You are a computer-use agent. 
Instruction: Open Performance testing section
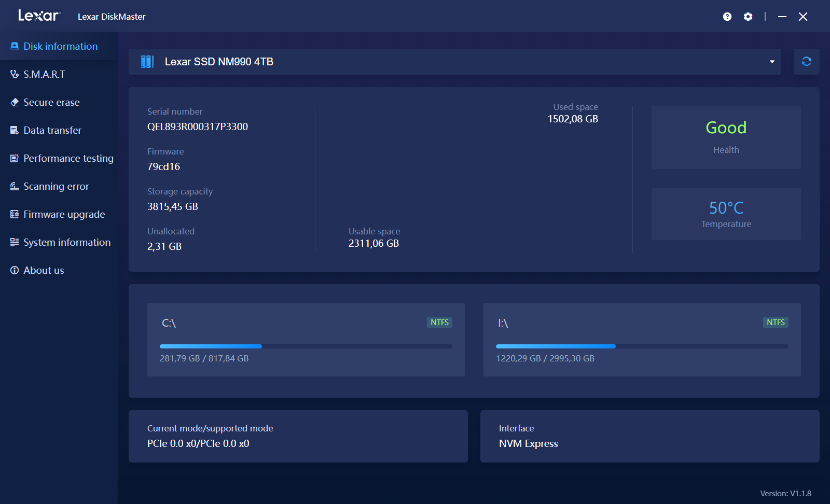(x=59, y=158)
